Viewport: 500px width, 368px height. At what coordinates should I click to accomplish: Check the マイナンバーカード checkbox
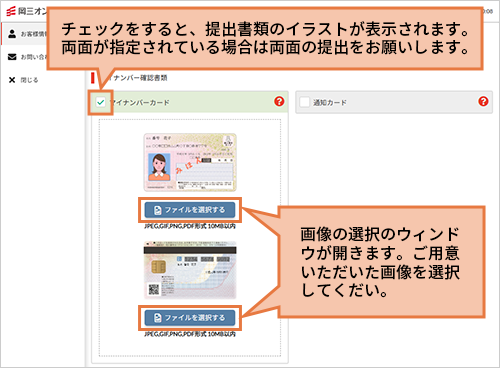pos(101,102)
